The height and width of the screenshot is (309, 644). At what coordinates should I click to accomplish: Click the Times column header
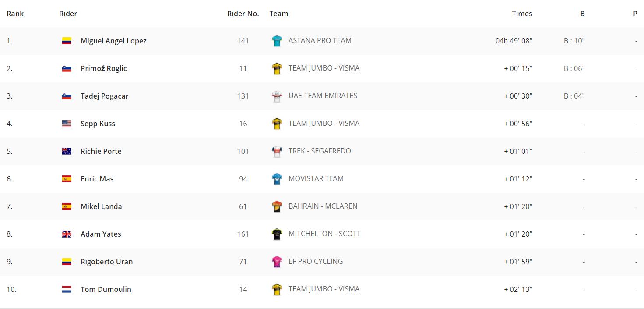(x=522, y=14)
